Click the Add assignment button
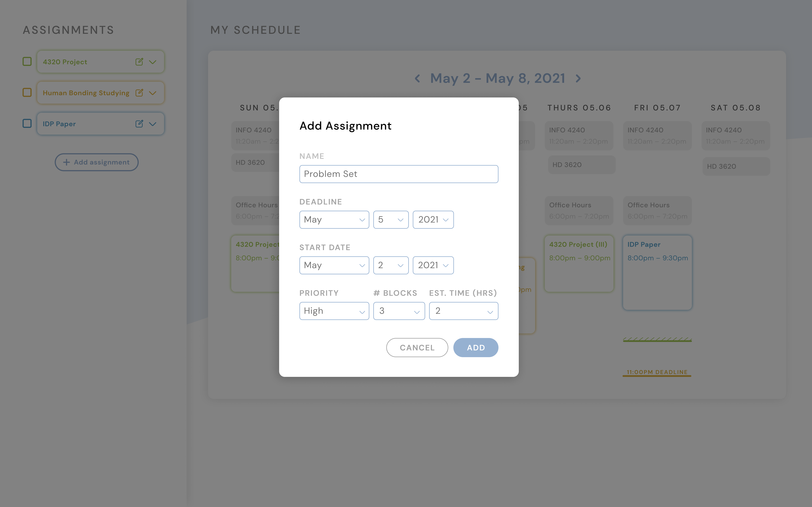Screen dimensions: 812x507 (x=97, y=162)
